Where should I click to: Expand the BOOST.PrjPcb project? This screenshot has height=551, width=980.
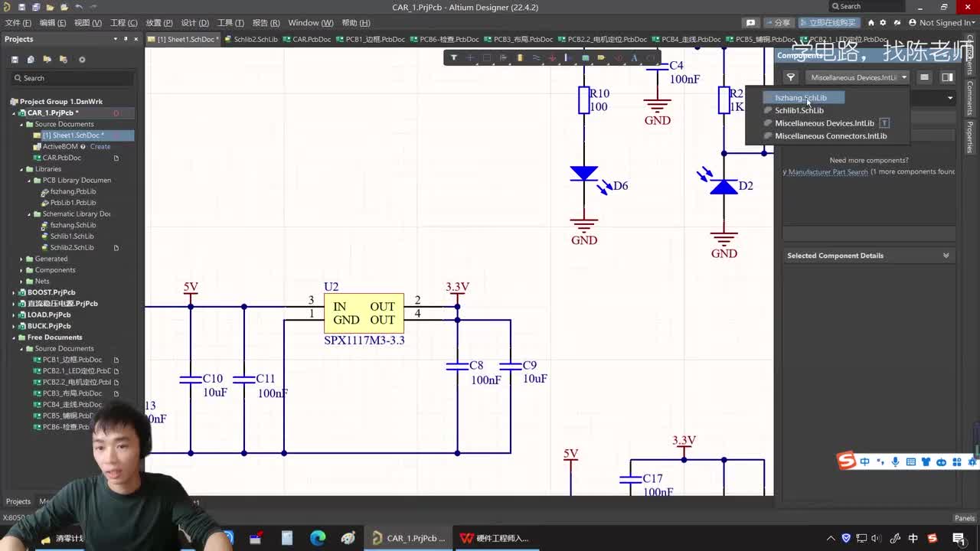click(x=14, y=292)
